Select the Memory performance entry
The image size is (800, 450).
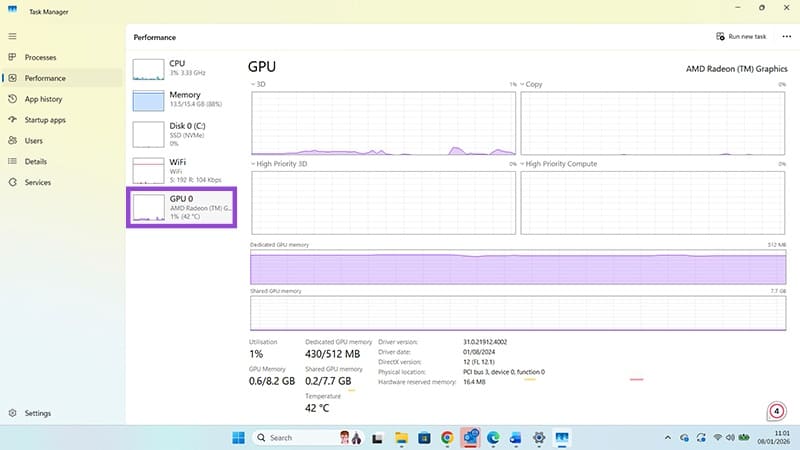(181, 100)
